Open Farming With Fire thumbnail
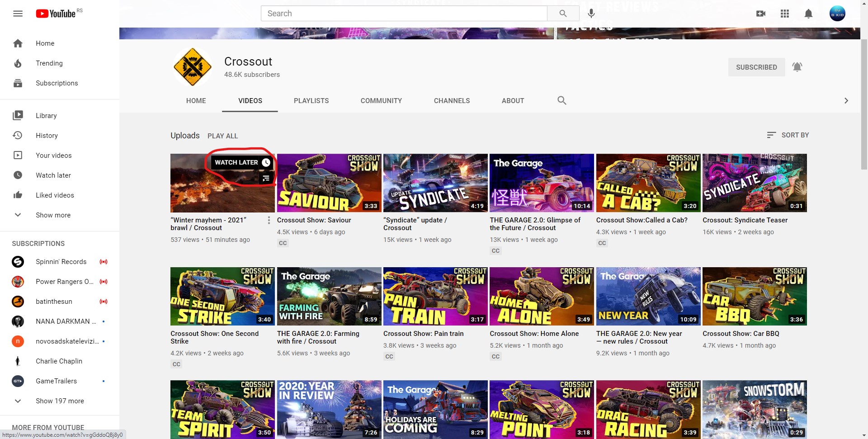Image resolution: width=868 pixels, height=439 pixels. pyautogui.click(x=329, y=297)
